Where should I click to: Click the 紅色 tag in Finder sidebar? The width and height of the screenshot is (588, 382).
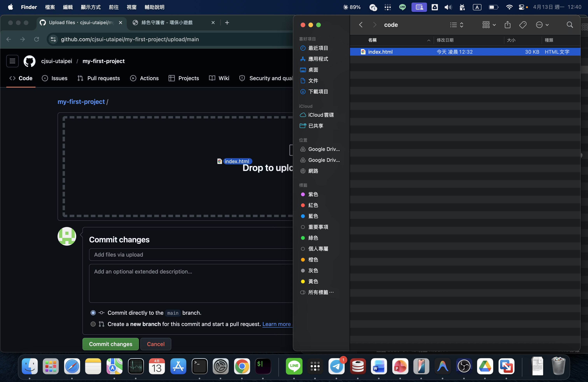click(x=313, y=205)
